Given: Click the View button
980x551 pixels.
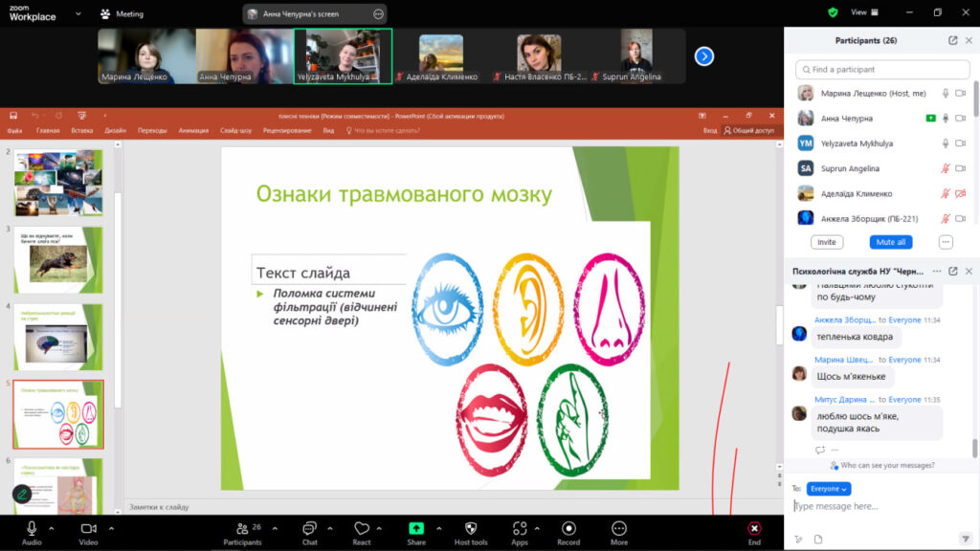Looking at the screenshot, I should coord(864,12).
